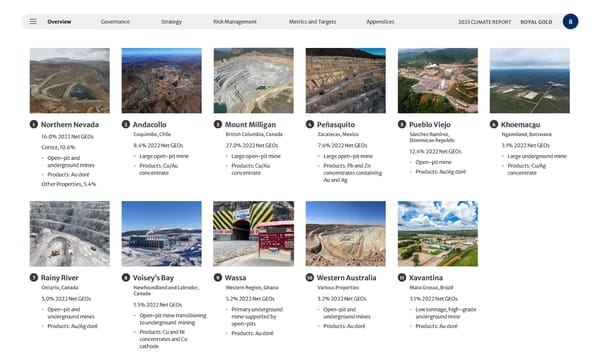The height and width of the screenshot is (364, 600).
Task: Click the Xavantina heading
Action: tap(426, 277)
